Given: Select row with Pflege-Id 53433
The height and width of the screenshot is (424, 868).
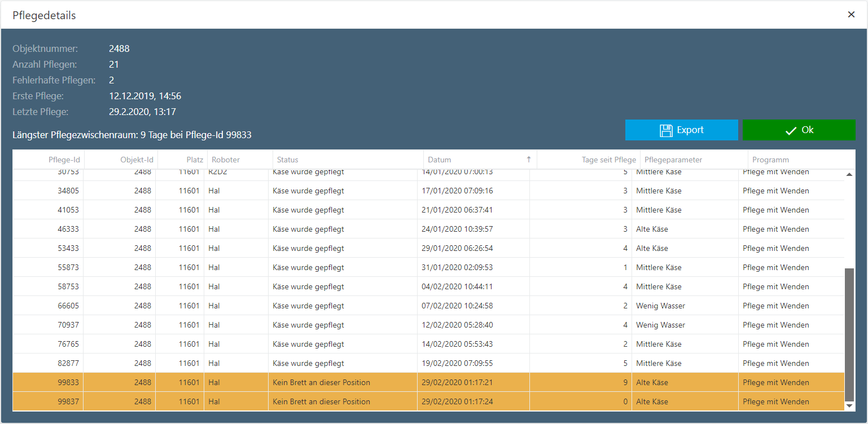Looking at the screenshot, I should [x=428, y=248].
